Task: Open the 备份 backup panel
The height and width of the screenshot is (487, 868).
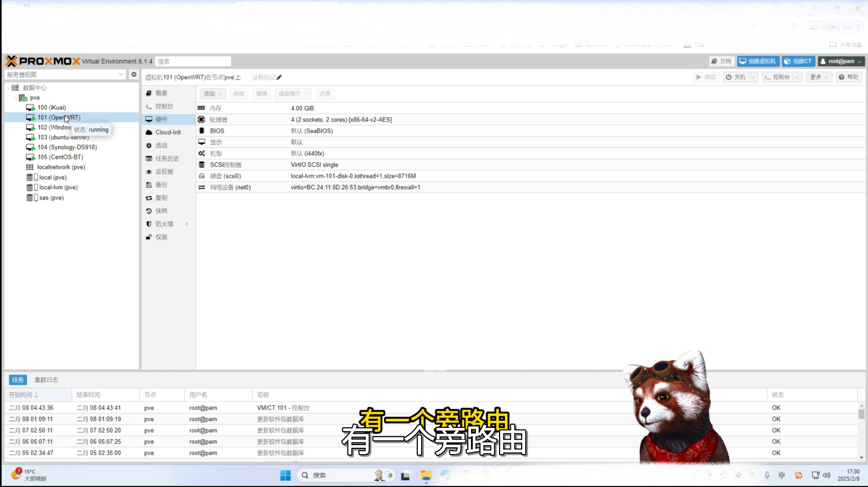Action: tap(161, 184)
